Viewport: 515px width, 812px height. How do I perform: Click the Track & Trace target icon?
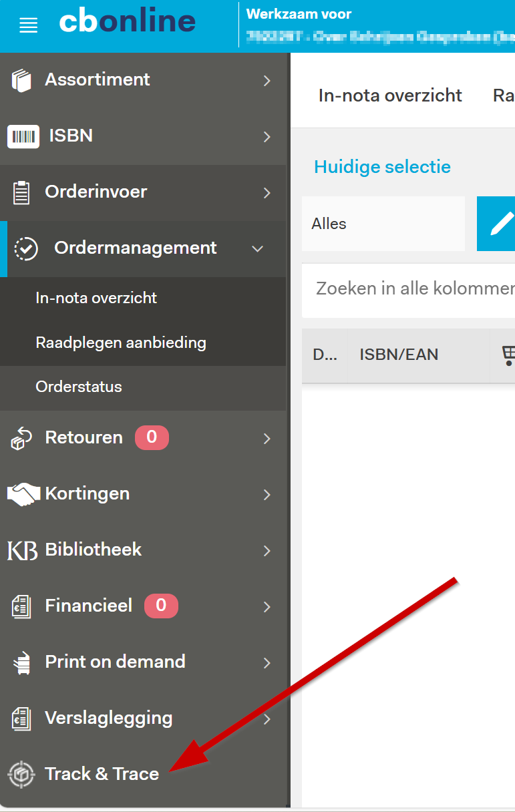pos(21,774)
